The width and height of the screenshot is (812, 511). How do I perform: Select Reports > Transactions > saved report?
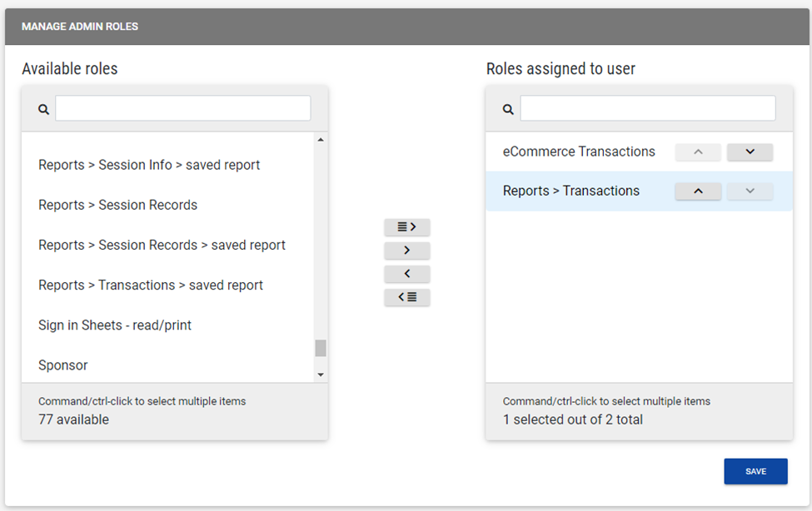point(151,285)
